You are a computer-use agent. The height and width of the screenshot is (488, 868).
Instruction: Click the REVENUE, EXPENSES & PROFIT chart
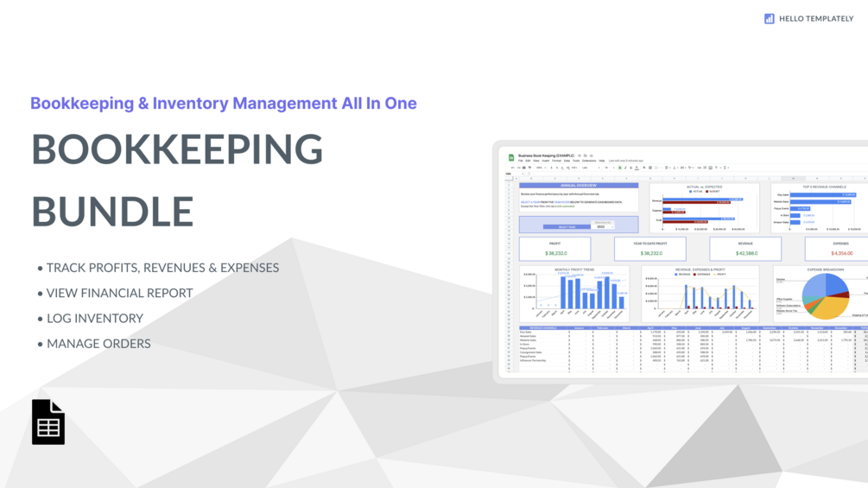[700, 294]
